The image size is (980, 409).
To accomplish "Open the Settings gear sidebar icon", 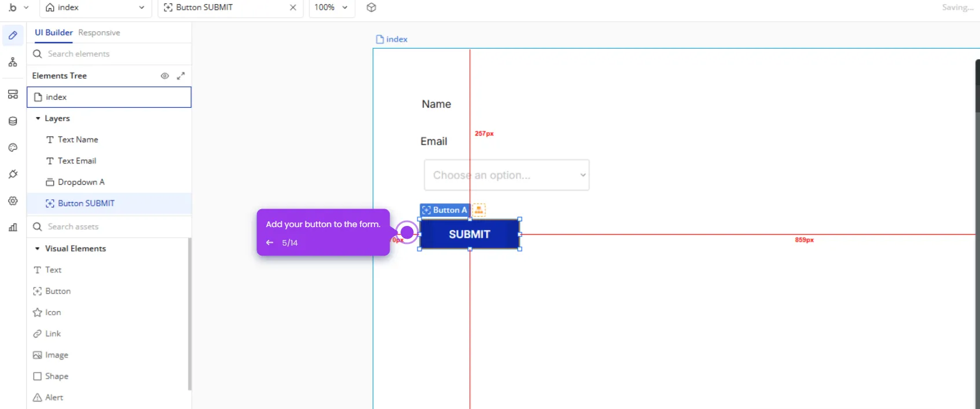I will [13, 201].
